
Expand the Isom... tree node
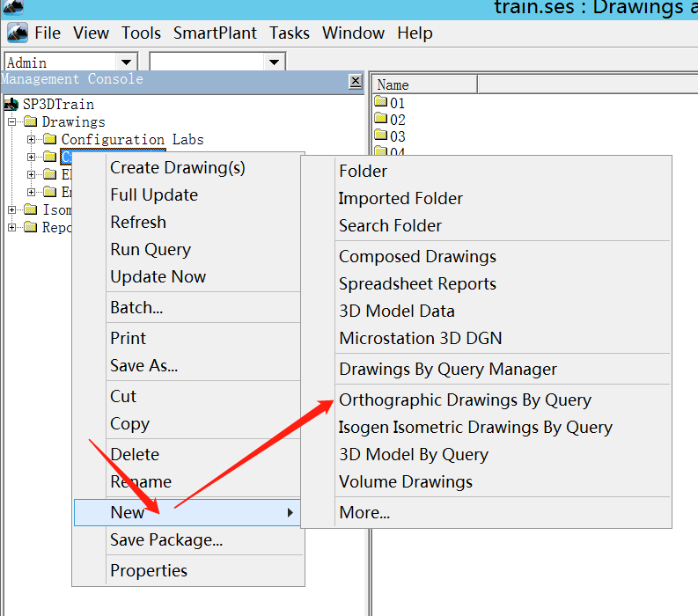point(12,209)
